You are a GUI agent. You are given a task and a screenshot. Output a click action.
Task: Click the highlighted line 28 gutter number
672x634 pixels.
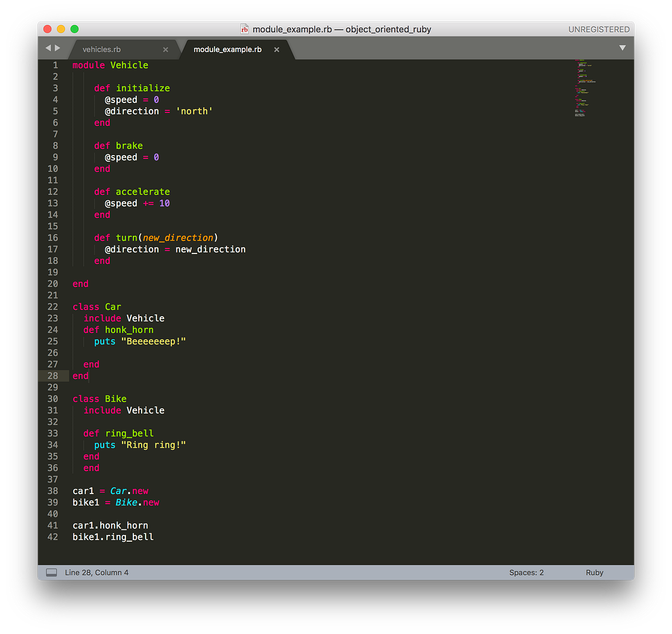coord(53,375)
